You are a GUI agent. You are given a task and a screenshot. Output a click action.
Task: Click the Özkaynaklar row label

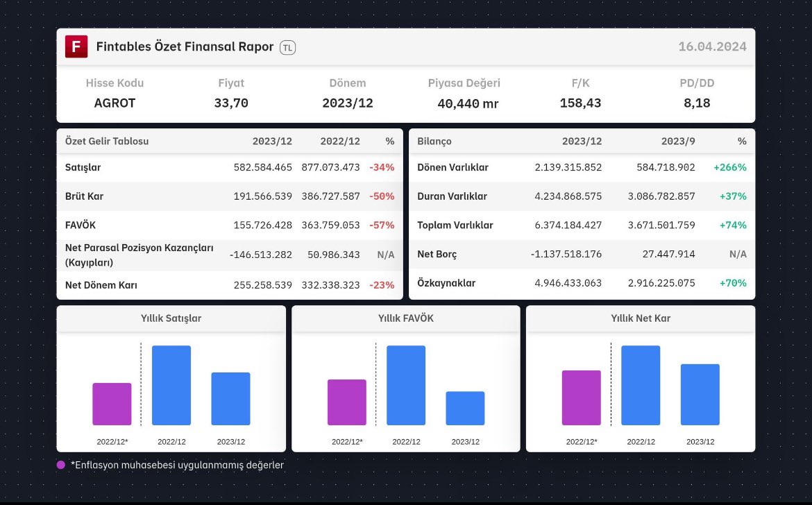click(446, 283)
